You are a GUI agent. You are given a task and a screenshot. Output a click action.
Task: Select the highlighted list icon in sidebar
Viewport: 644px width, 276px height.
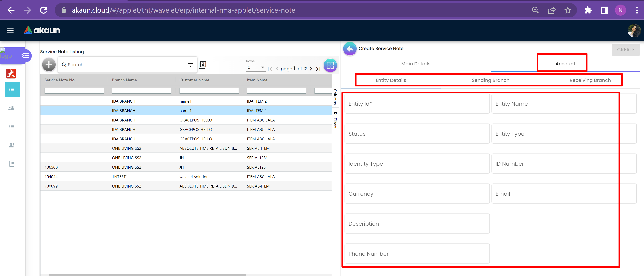click(x=12, y=89)
